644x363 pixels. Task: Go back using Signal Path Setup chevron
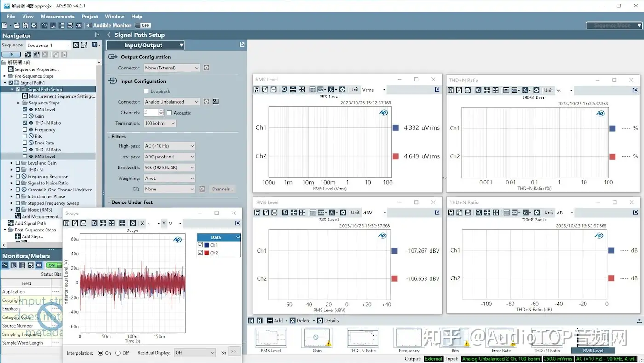click(109, 35)
